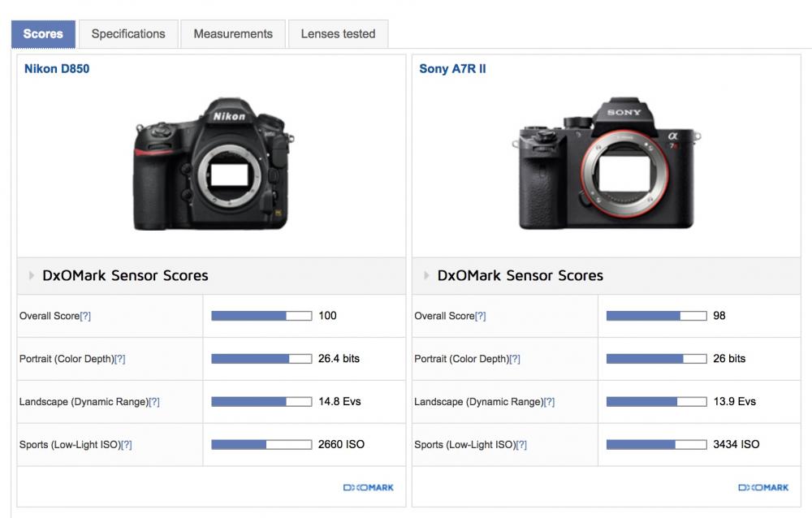Open Landscape Dynamic Range help for Nikon D850

[x=154, y=402]
